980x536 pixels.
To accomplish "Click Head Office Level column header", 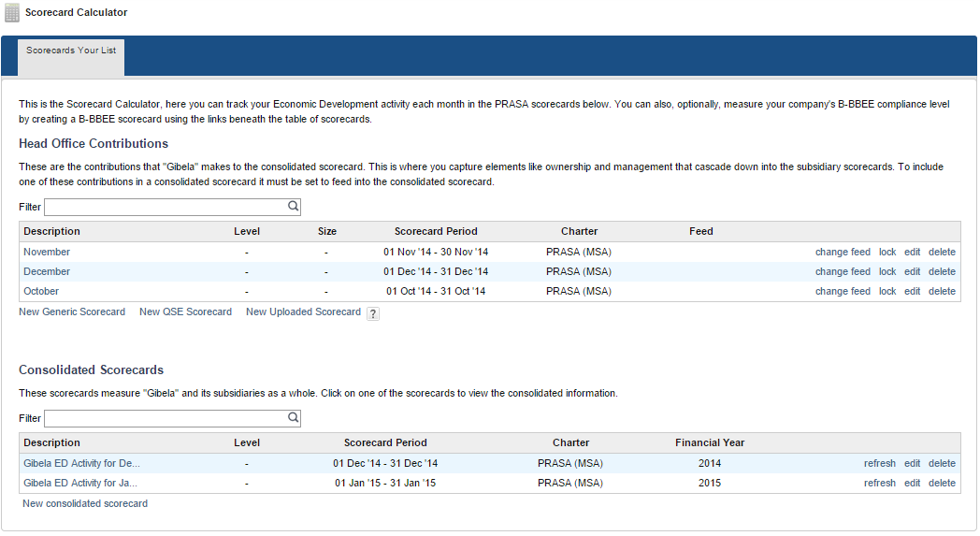I will [x=247, y=231].
